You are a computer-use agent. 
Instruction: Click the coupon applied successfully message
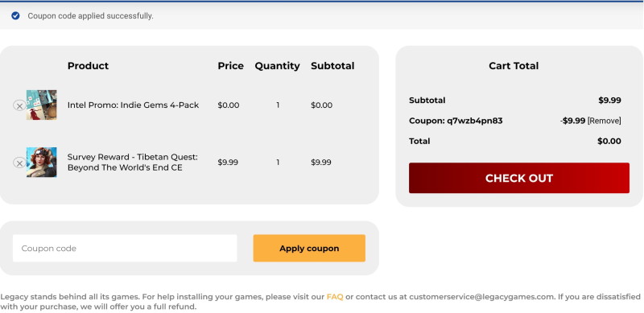click(90, 16)
